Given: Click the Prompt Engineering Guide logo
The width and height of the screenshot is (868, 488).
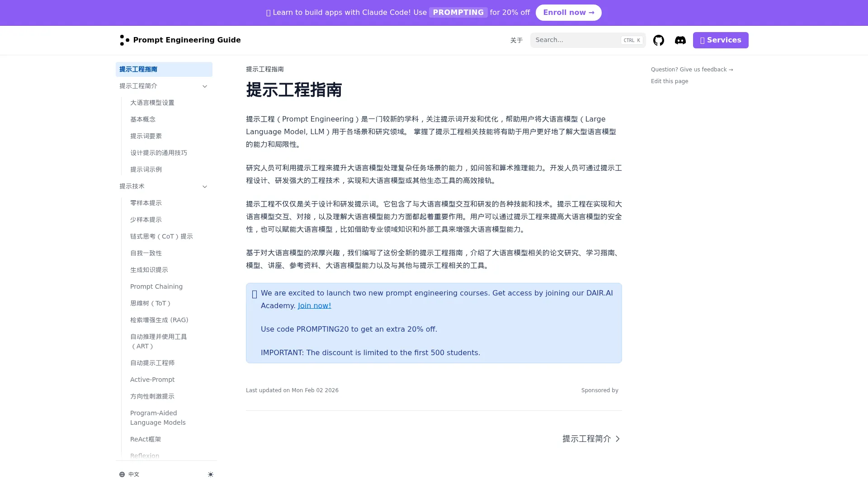Looking at the screenshot, I should (x=180, y=40).
